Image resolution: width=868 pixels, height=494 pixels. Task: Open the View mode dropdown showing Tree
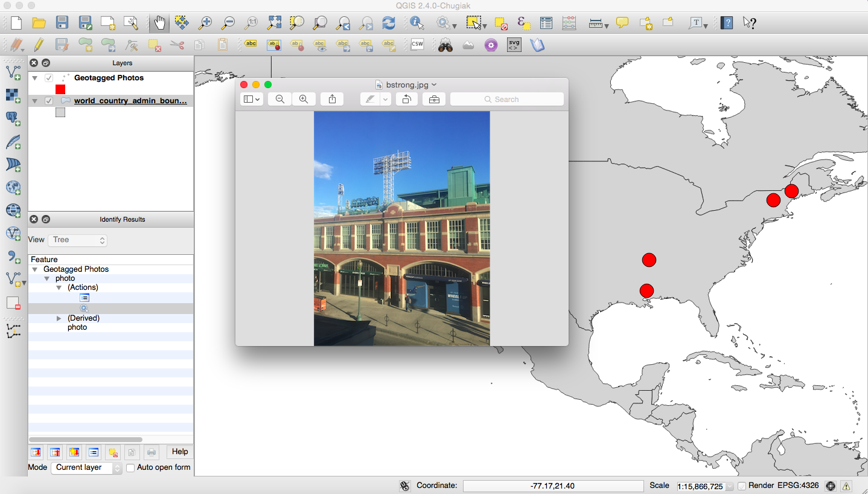pos(77,239)
